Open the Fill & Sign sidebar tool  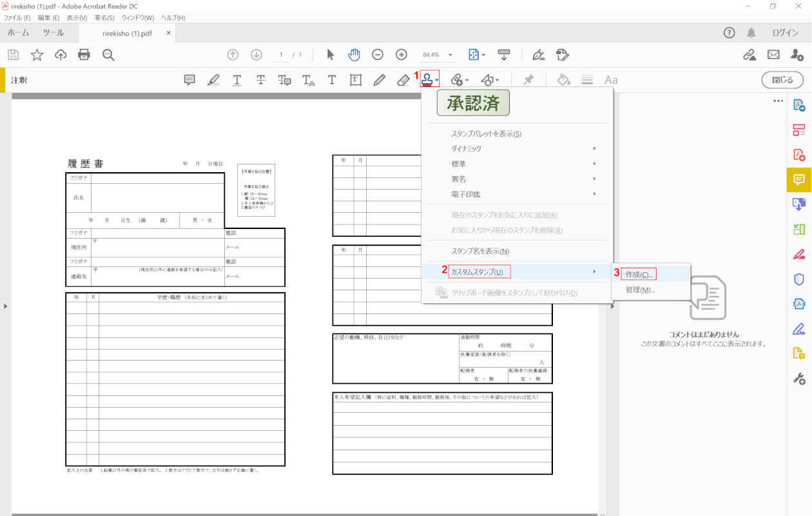point(799,328)
